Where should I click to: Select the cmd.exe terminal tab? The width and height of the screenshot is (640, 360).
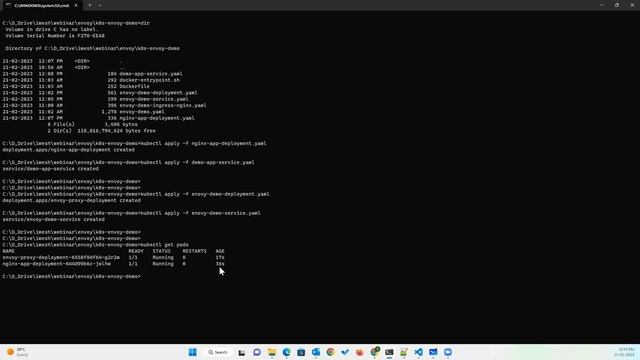(x=41, y=5)
